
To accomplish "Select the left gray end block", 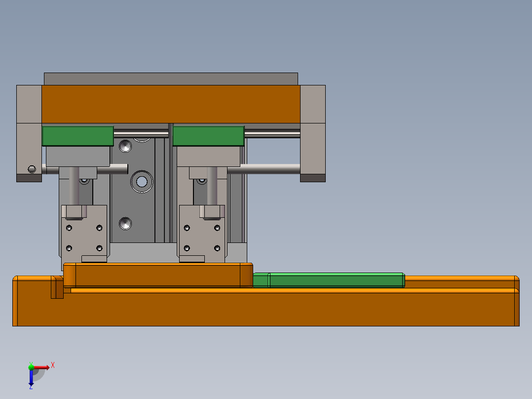I will 29,133.
